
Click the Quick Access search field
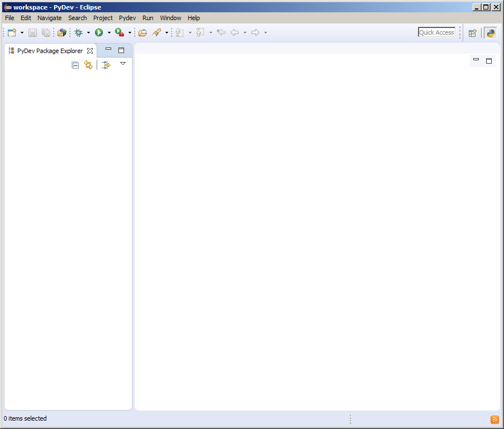coord(436,32)
